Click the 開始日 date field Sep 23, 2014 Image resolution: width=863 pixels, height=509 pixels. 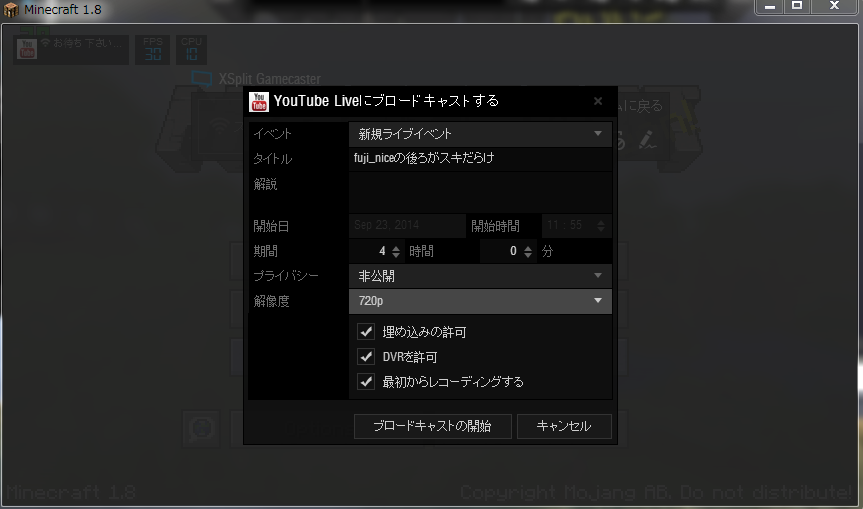(x=407, y=225)
